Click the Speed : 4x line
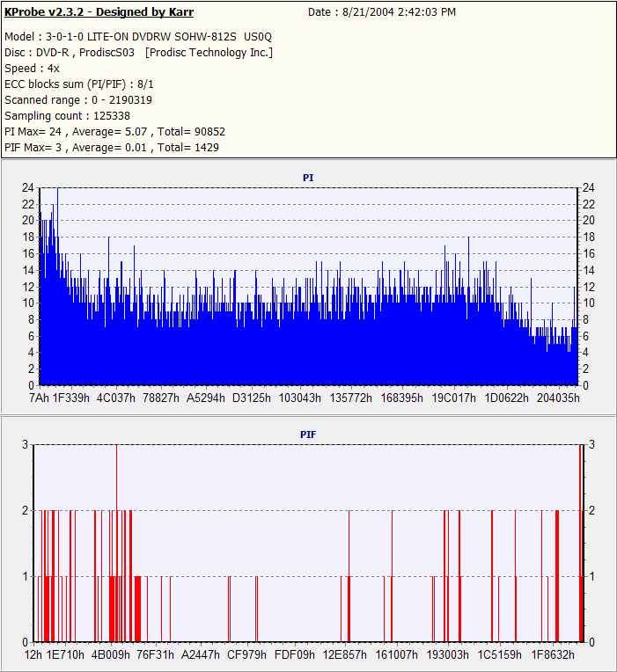617x672 pixels. point(33,69)
